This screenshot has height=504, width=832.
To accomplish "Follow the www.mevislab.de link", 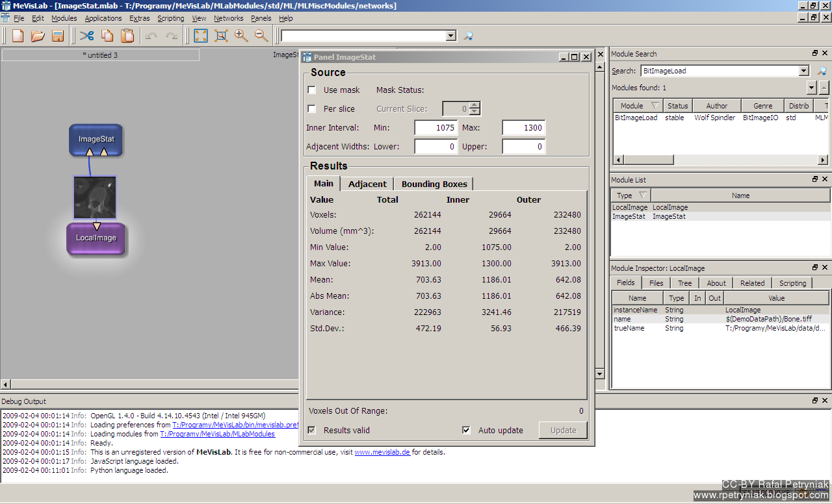I will click(x=382, y=452).
